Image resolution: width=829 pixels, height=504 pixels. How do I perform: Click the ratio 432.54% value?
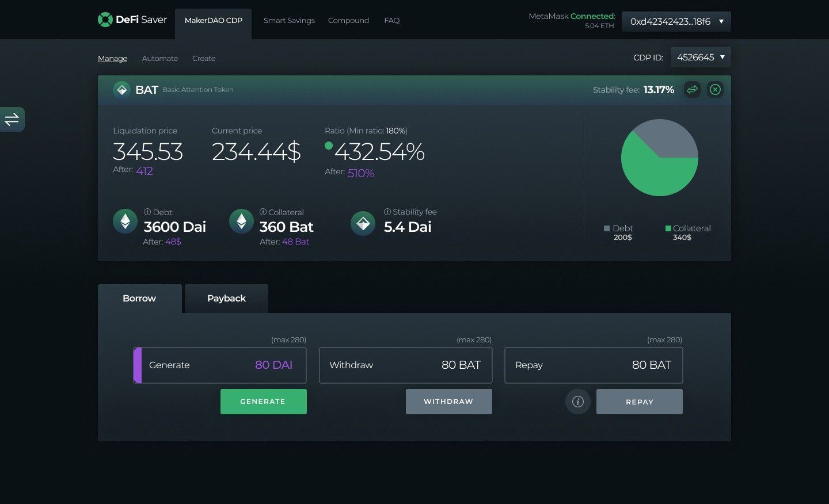click(x=379, y=152)
